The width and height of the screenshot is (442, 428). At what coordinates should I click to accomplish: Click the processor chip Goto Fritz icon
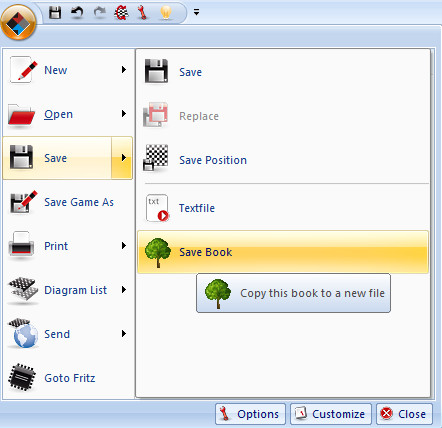tap(22, 377)
